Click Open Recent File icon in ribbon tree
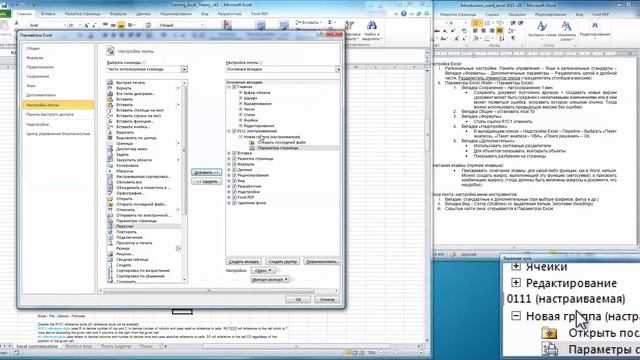This screenshot has width=640, height=360. pos(252,142)
